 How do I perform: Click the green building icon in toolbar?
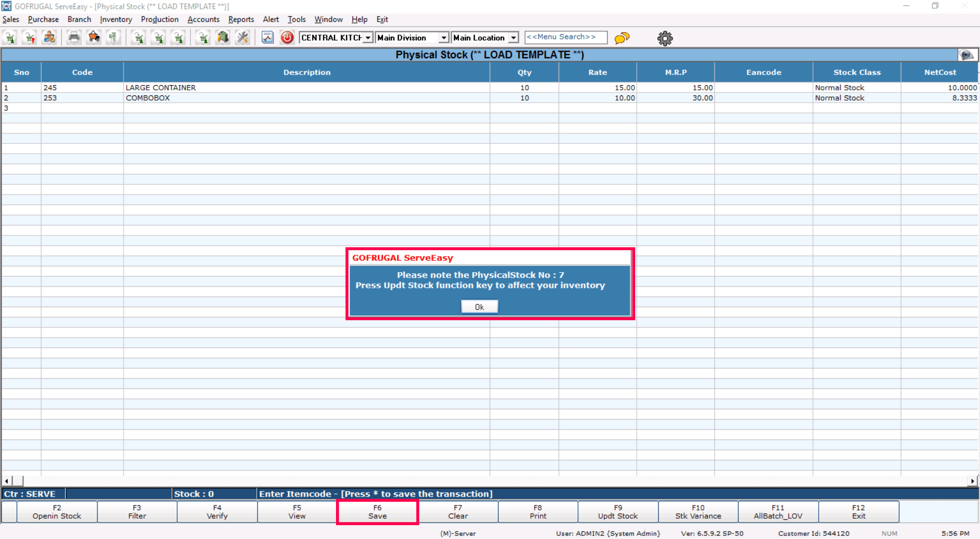point(223,38)
